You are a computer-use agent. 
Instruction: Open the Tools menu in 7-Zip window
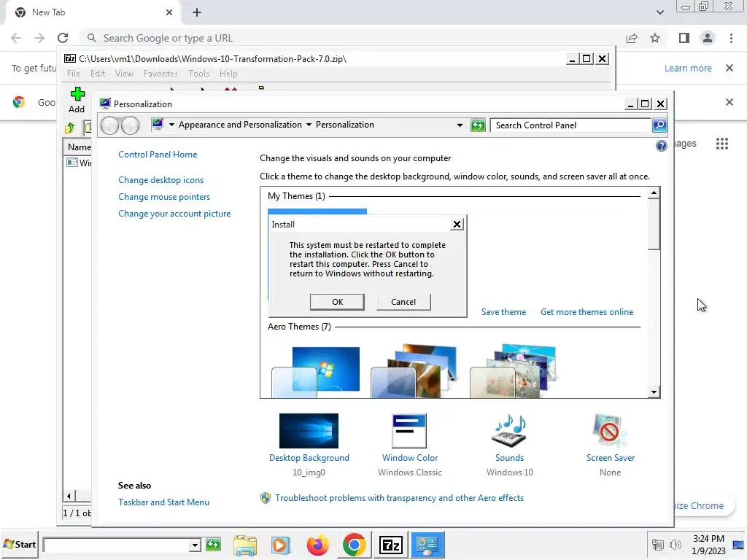[x=198, y=74]
